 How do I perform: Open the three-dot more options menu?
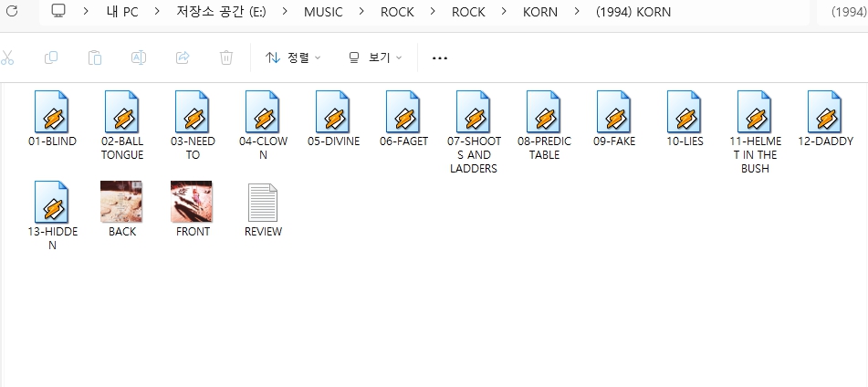[440, 58]
